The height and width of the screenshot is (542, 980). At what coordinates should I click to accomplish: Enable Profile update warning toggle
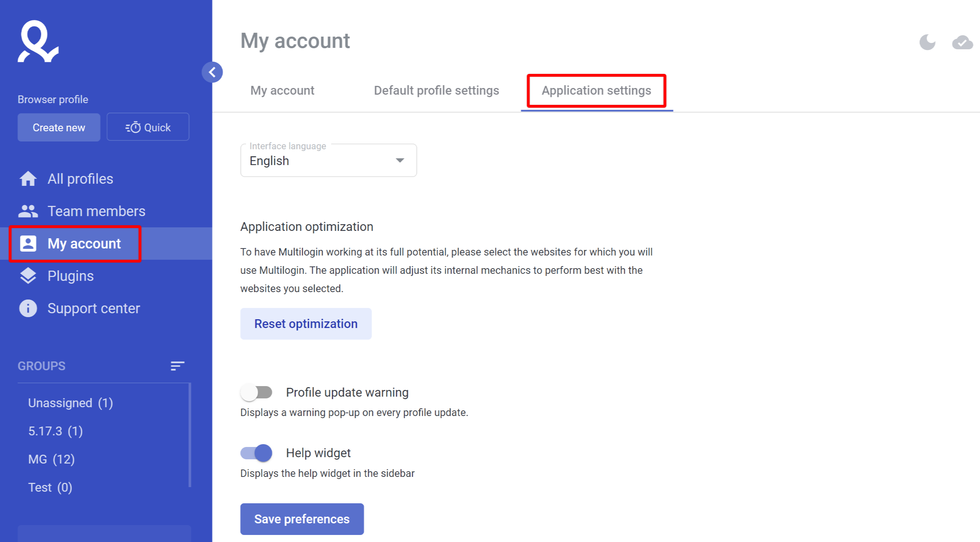pyautogui.click(x=256, y=392)
